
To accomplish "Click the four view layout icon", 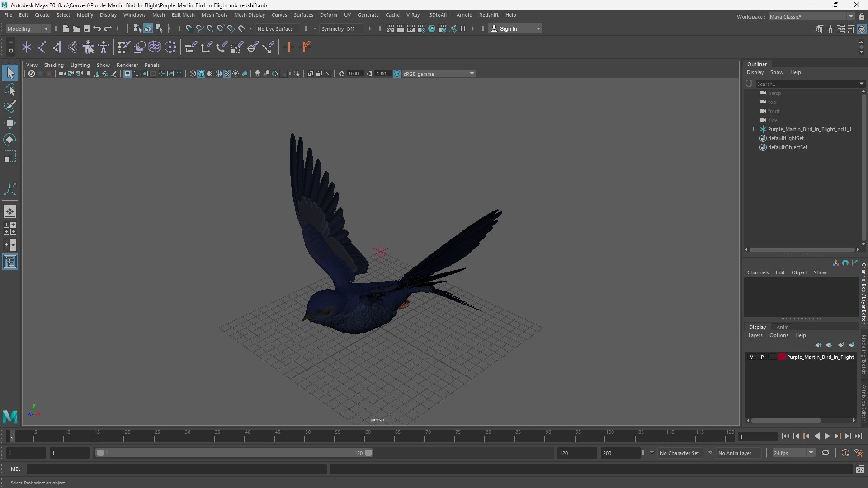I will click(10, 228).
